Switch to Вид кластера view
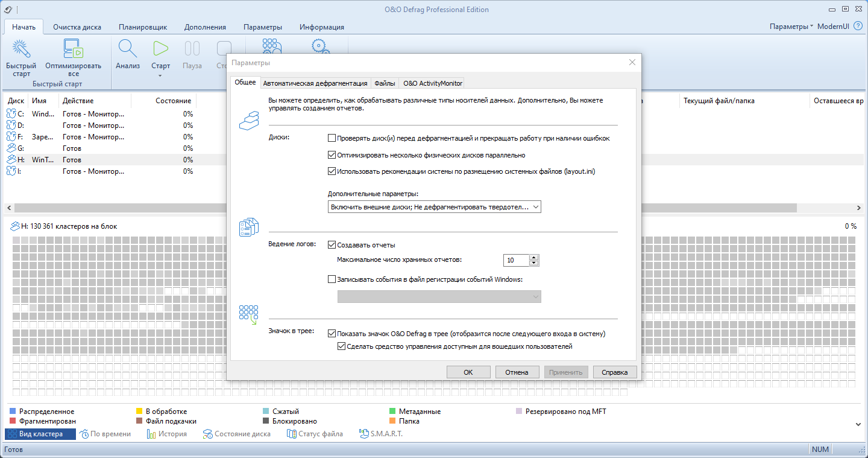This screenshot has height=458, width=868. tap(40, 434)
